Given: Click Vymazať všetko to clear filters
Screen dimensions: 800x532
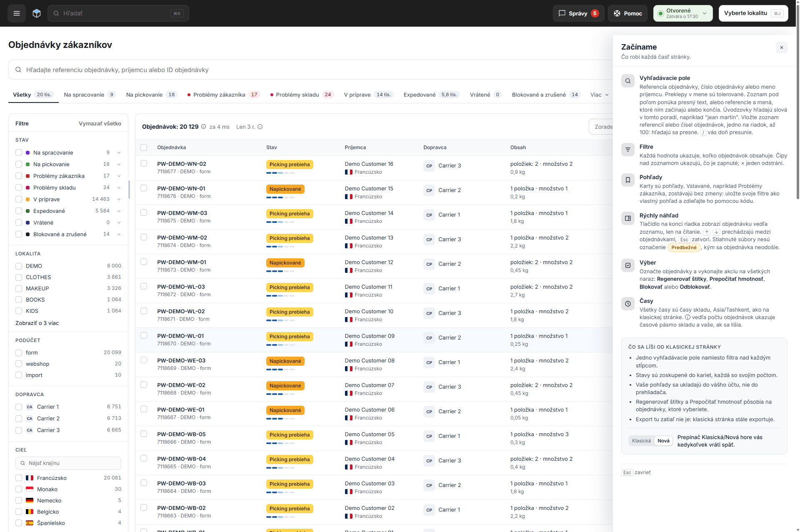Looking at the screenshot, I should click(x=100, y=123).
